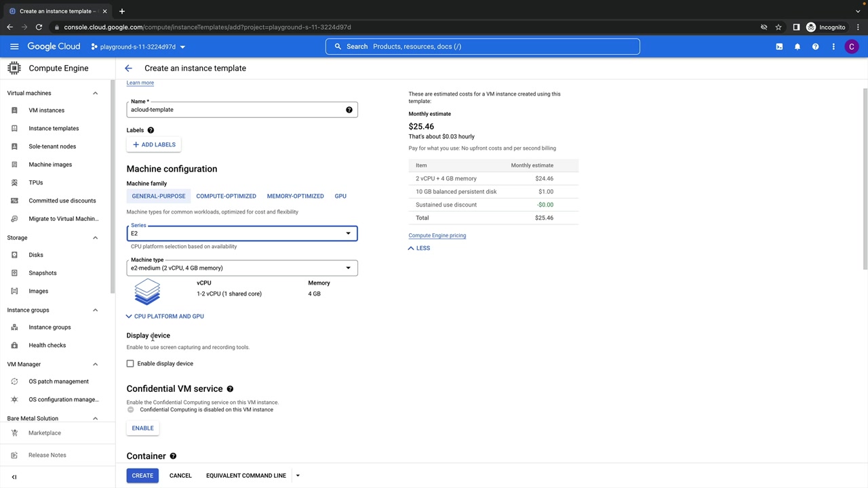Collapse the Virtual machines sidebar section
This screenshot has height=488, width=868.
pyautogui.click(x=95, y=94)
